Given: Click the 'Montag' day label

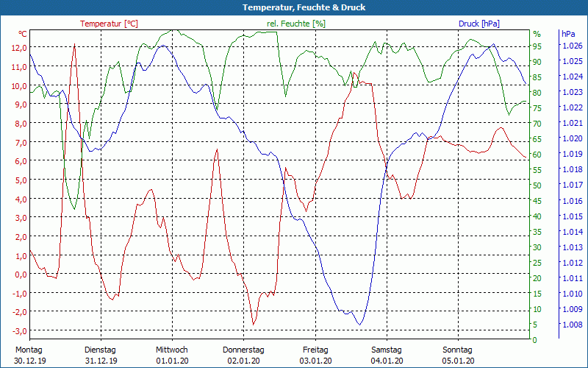Looking at the screenshot, I should click(29, 350).
